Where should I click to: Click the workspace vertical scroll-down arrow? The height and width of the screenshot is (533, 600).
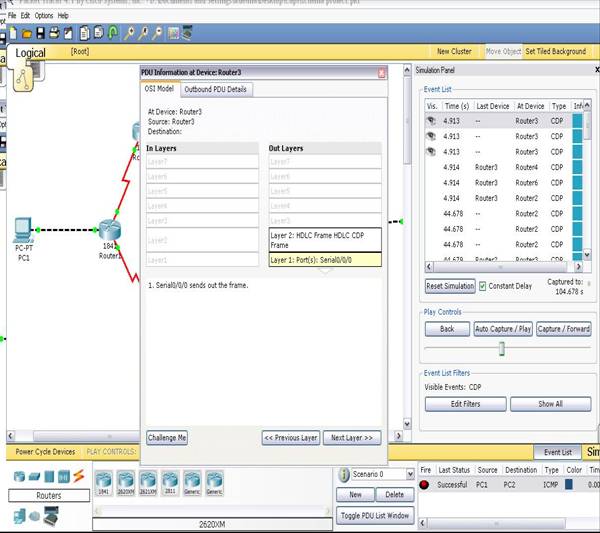point(407,424)
